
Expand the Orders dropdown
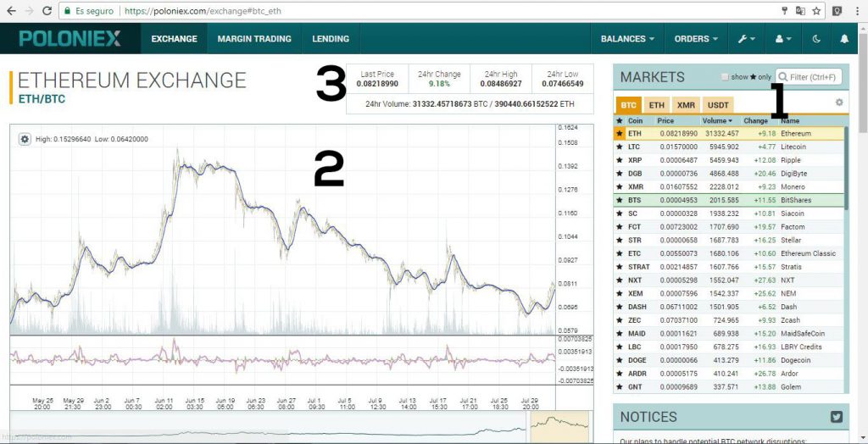[696, 39]
